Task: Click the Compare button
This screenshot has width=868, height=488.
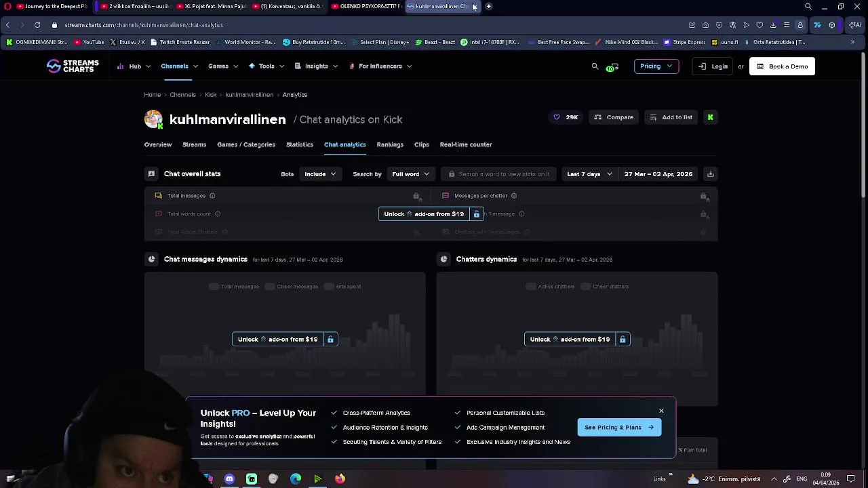Action: (x=614, y=117)
